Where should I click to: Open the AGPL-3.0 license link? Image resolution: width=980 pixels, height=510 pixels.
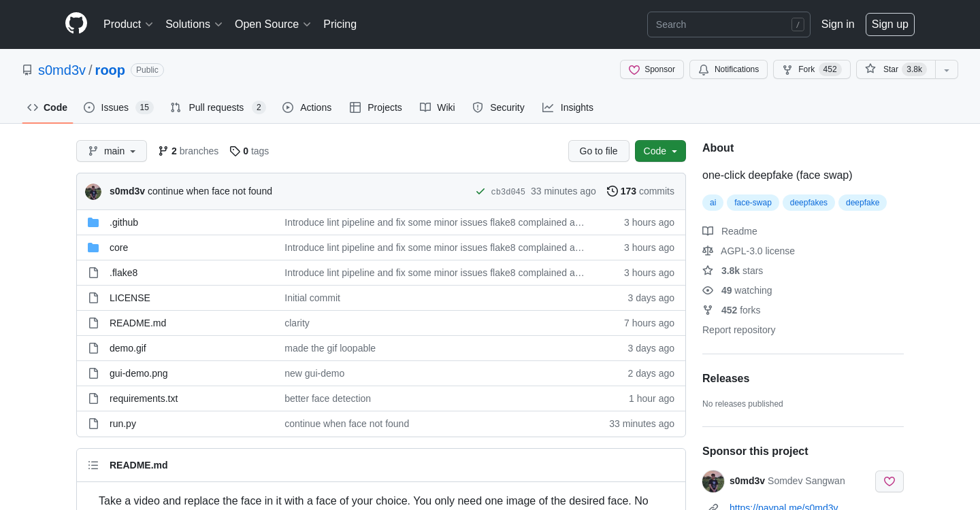pos(749,251)
